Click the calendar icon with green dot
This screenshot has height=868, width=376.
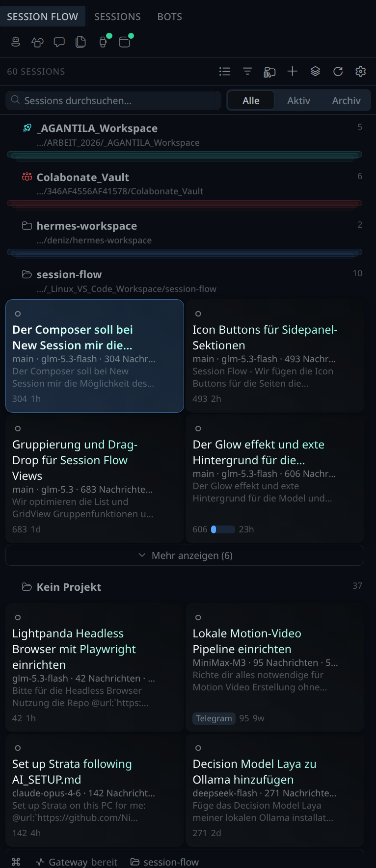[x=125, y=42]
